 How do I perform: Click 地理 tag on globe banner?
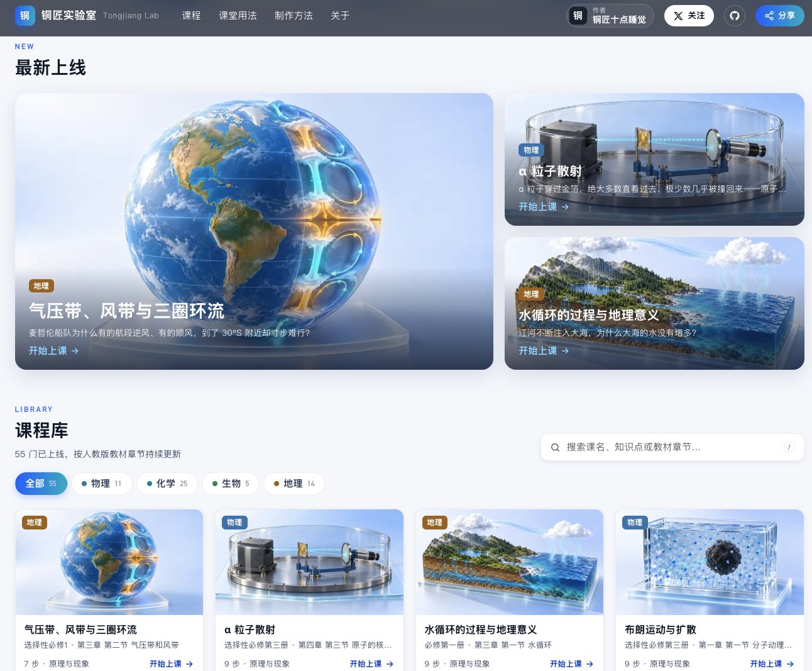41,286
